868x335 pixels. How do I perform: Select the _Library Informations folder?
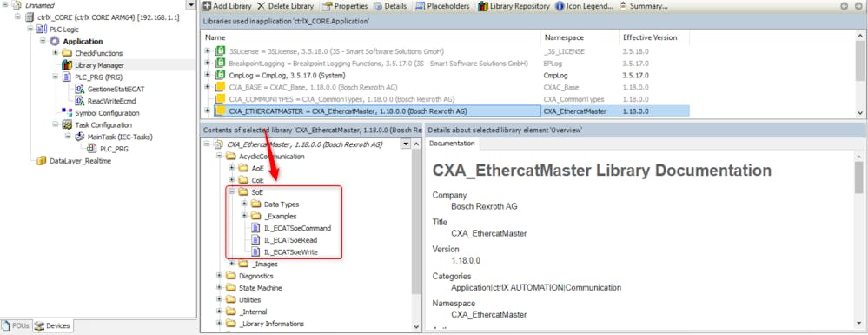265,324
